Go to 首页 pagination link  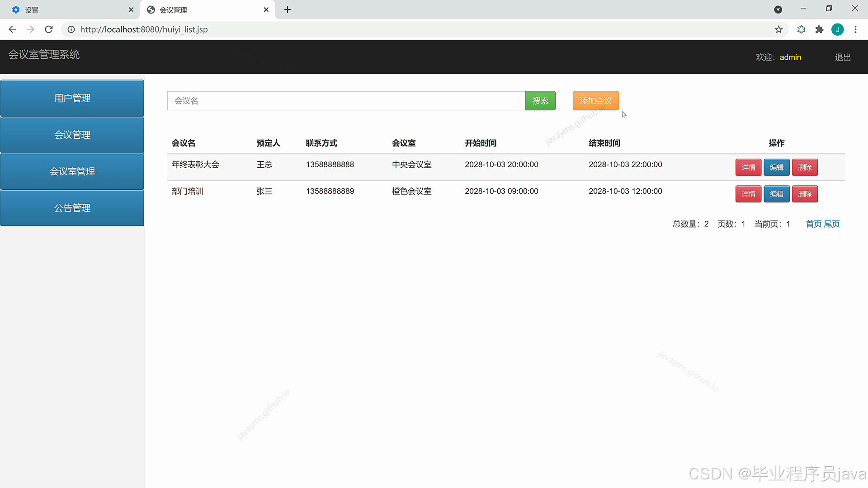click(813, 224)
